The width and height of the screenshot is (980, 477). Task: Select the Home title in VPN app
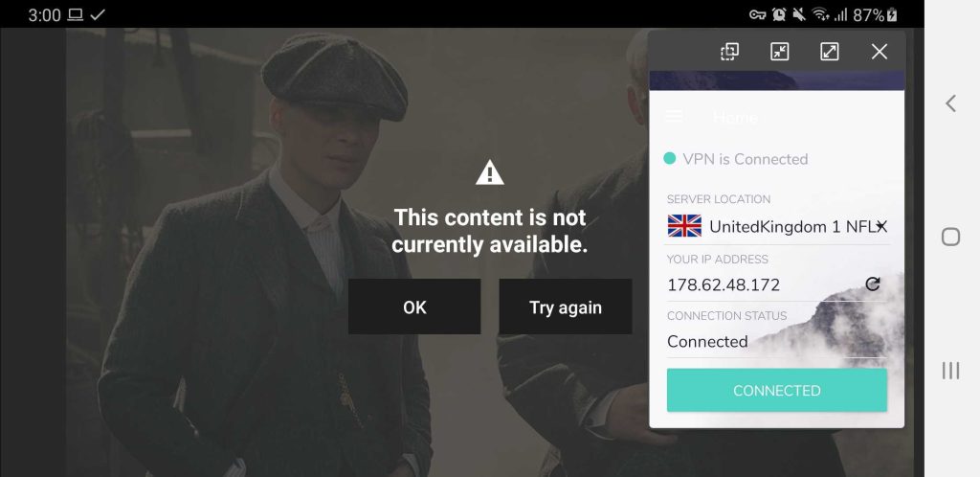point(735,117)
